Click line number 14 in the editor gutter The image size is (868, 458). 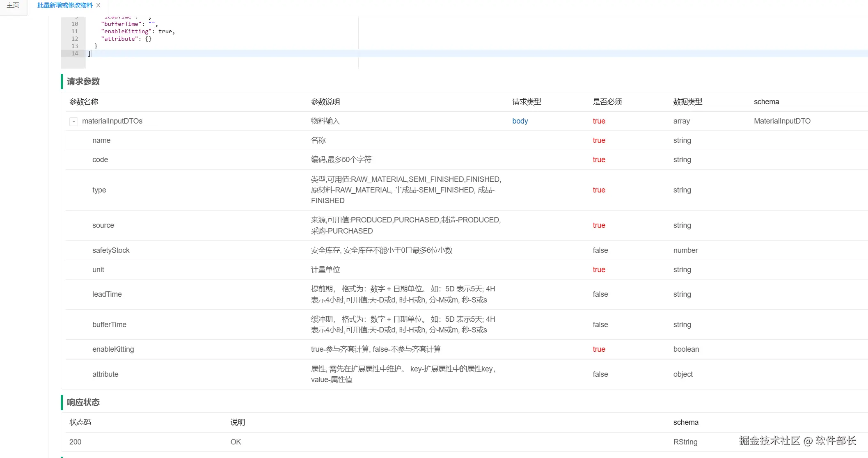click(75, 53)
